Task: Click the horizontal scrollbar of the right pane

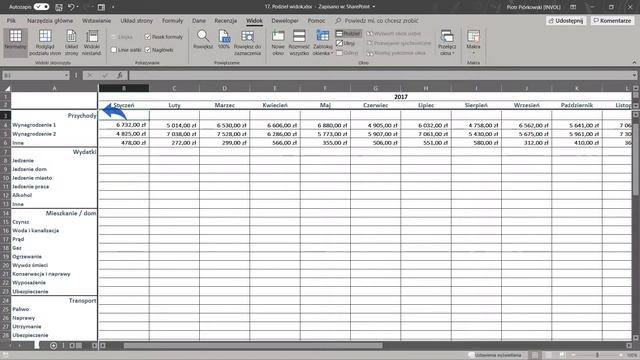Action: tap(253, 346)
